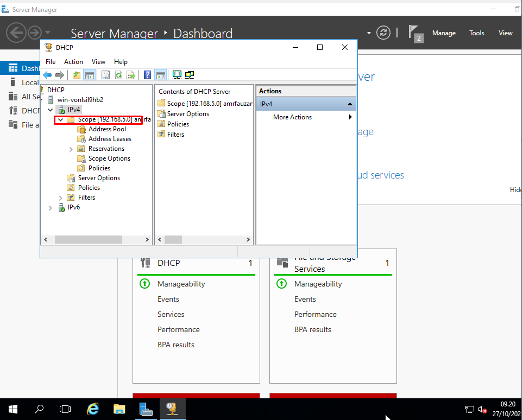Click the Address Leases folder-clock icon
Viewport: 523px width, 420px height.
point(81,139)
